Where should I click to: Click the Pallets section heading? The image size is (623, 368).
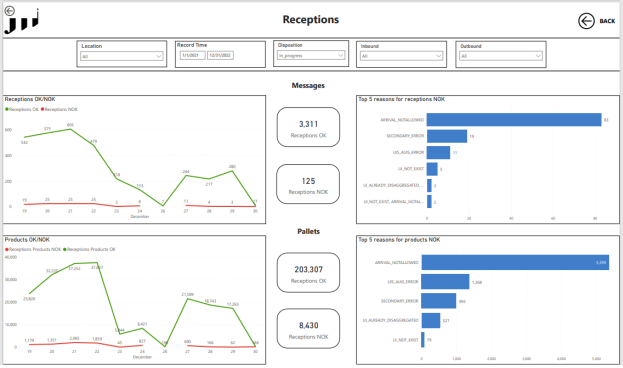(x=308, y=231)
